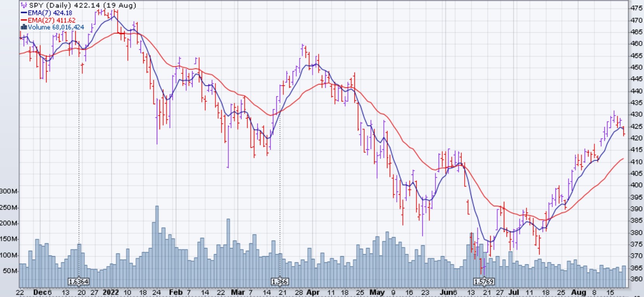Click the Apr month label on date axis
The image size is (644, 297).
point(313,292)
